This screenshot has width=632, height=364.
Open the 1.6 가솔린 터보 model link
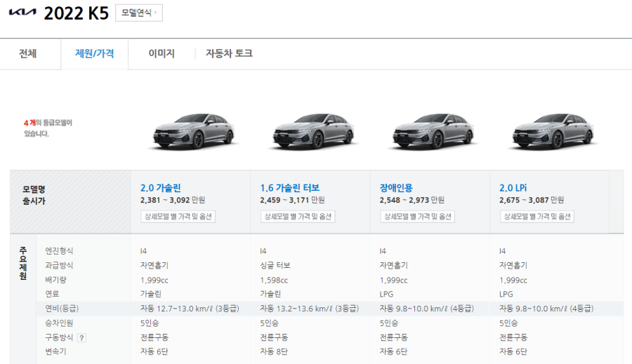coord(290,188)
